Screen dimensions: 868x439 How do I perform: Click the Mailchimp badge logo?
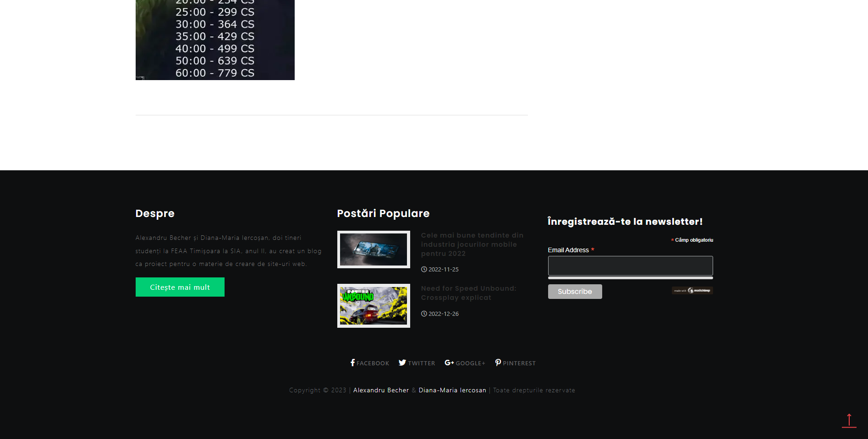[x=692, y=291]
